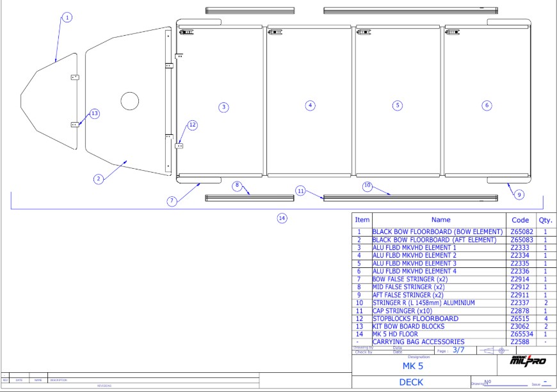Click callout balloon number 11
The image size is (557, 392).
pyautogui.click(x=300, y=191)
